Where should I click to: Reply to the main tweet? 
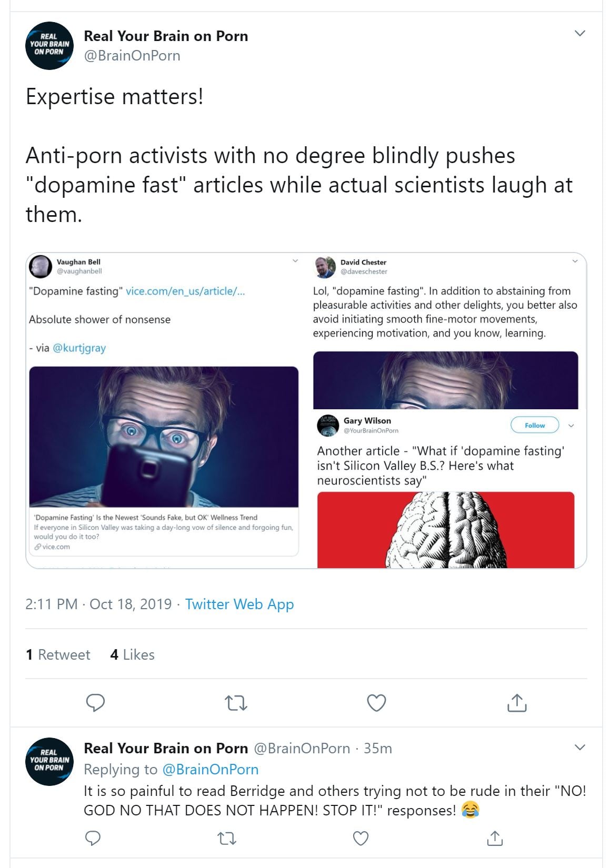click(x=95, y=702)
